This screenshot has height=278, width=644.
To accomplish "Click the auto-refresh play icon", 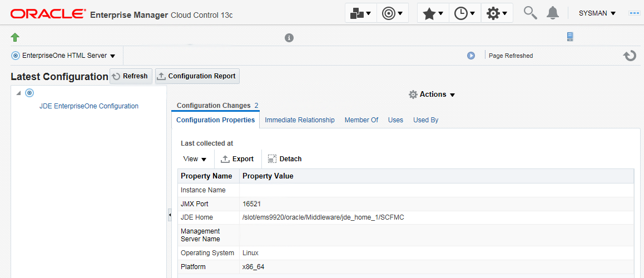I will (471, 56).
